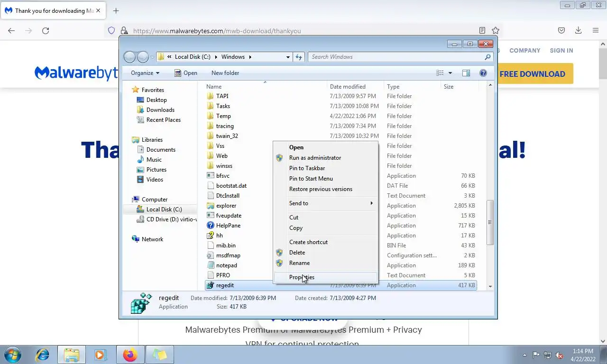Image resolution: width=607 pixels, height=364 pixels.
Task: Click the Firefox reload button
Action: [x=46, y=30]
